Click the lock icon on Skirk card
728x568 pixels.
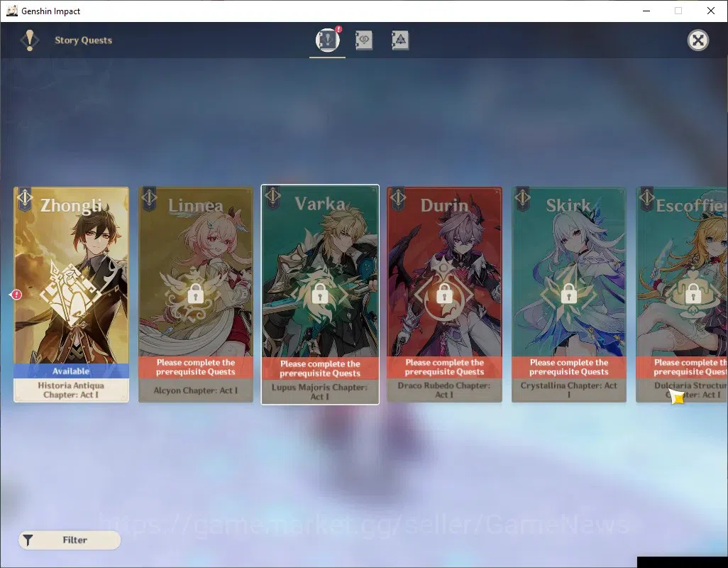point(569,293)
